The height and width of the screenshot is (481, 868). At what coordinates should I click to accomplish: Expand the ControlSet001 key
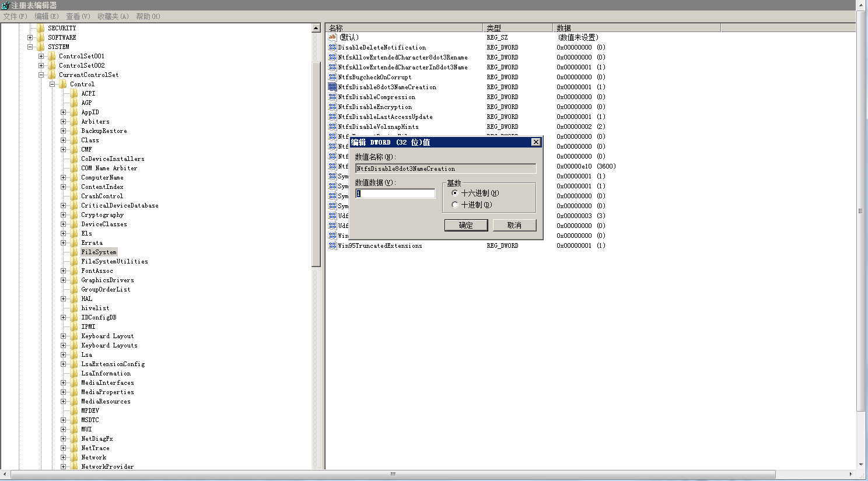click(x=41, y=56)
